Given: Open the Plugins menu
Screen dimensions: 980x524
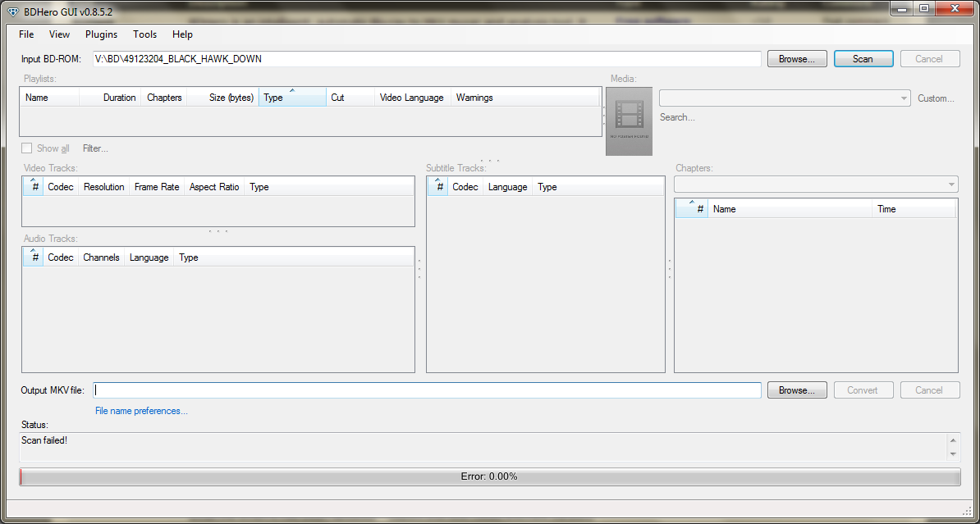Looking at the screenshot, I should pos(101,34).
